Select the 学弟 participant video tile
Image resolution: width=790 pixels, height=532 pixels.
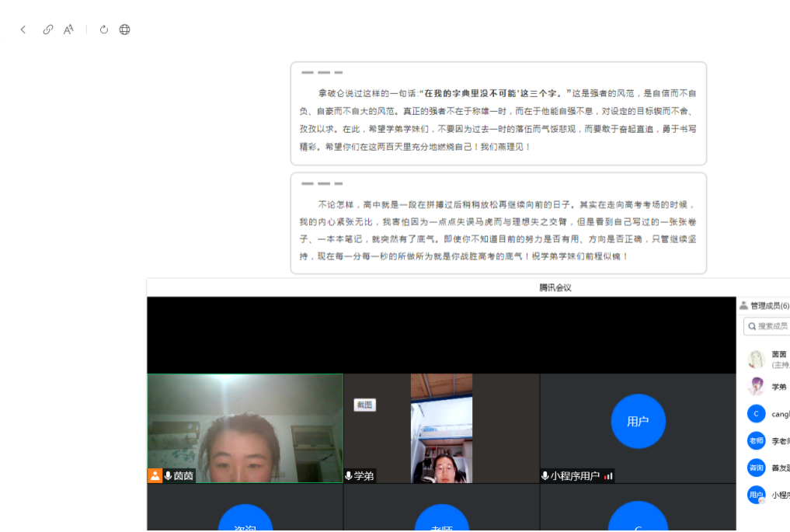point(441,427)
